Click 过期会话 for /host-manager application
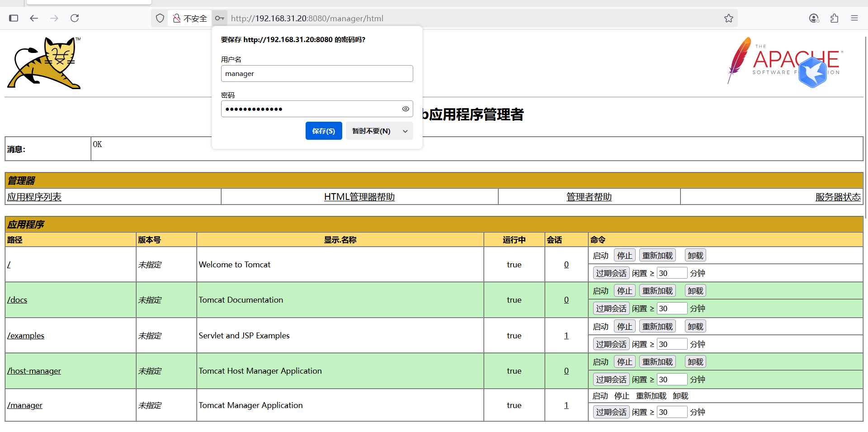The height and width of the screenshot is (432, 868). point(611,380)
